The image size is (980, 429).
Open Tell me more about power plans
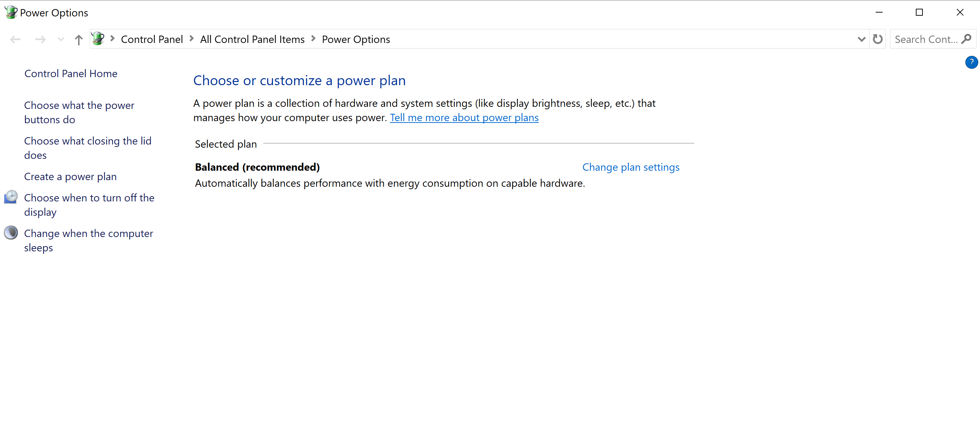pos(464,118)
